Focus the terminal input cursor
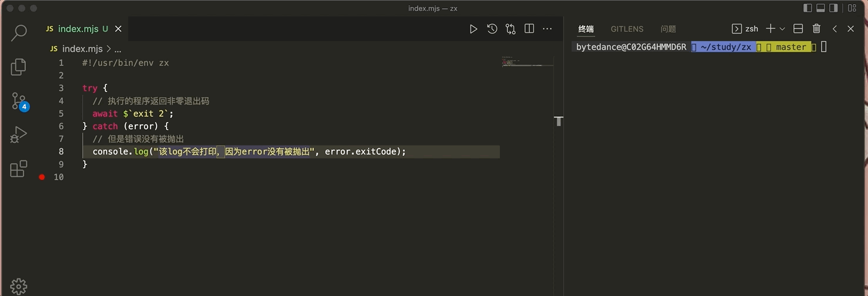868x296 pixels. pyautogui.click(x=824, y=47)
